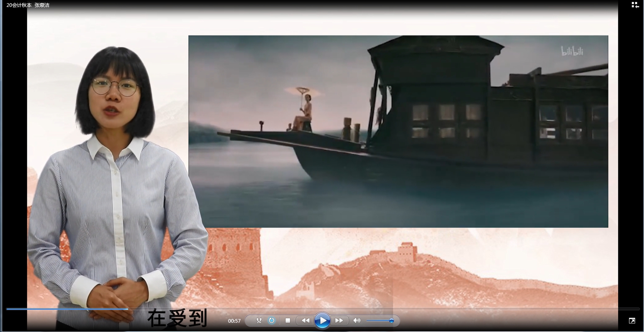Click the title text 20会计秋本 张蒙洁
The image size is (644, 332).
[x=28, y=5]
